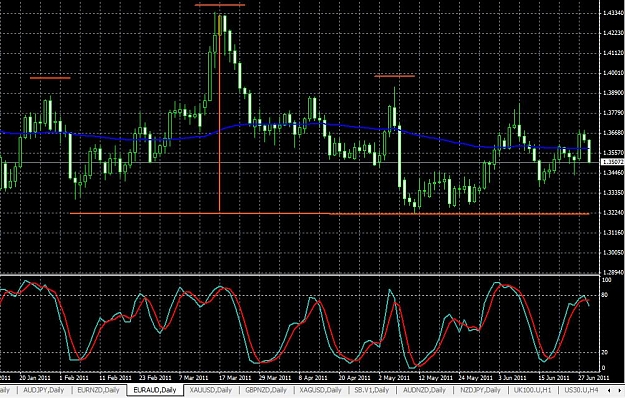Click the 1.41120 price scale label
625x398 pixels.
tap(613, 53)
